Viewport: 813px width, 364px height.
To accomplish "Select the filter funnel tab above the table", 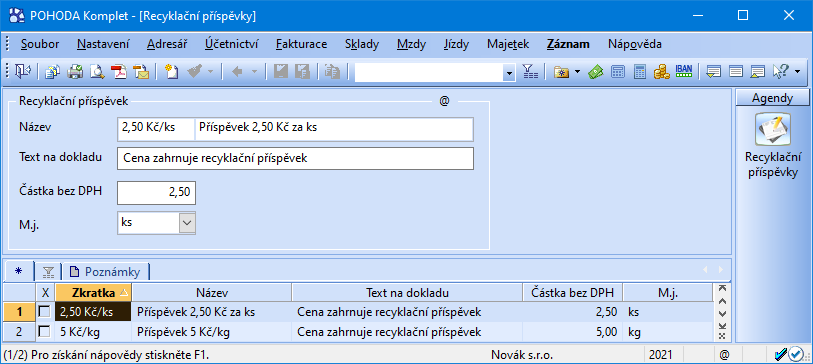I will 48,271.
